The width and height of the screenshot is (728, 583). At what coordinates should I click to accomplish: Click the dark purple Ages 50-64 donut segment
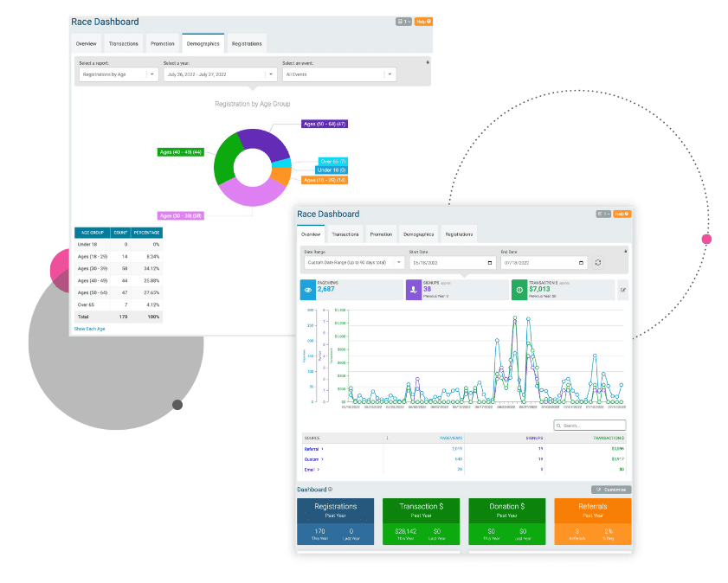(x=267, y=142)
